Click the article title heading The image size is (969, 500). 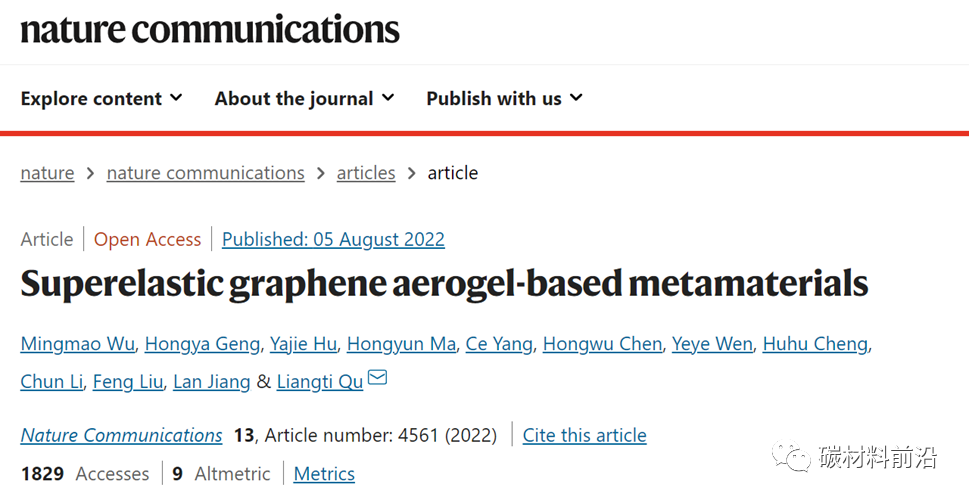pos(444,284)
